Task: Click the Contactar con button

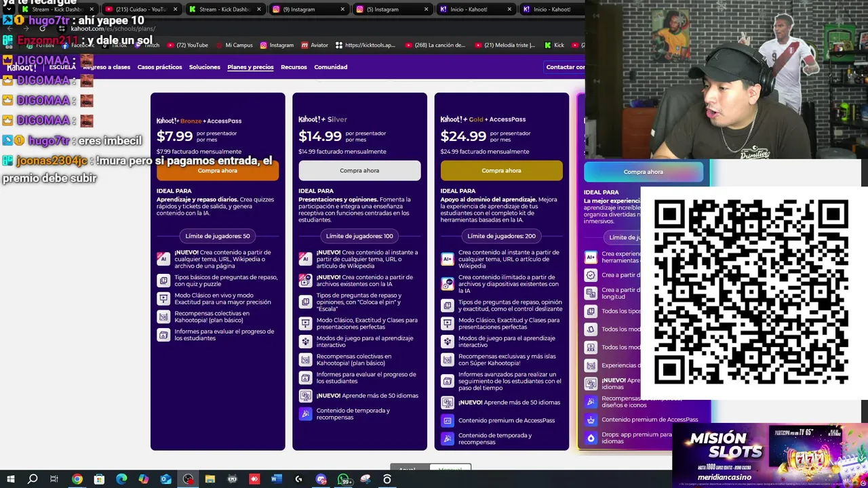Action: pyautogui.click(x=565, y=67)
